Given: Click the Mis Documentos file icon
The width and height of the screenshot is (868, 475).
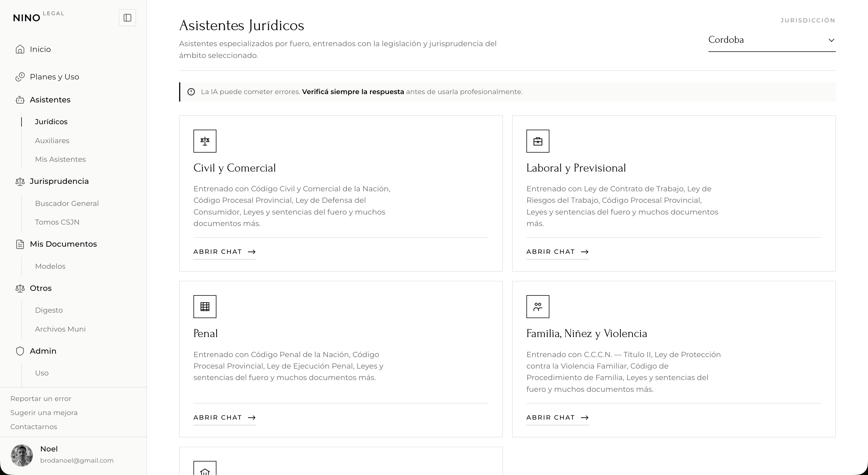Looking at the screenshot, I should [20, 244].
